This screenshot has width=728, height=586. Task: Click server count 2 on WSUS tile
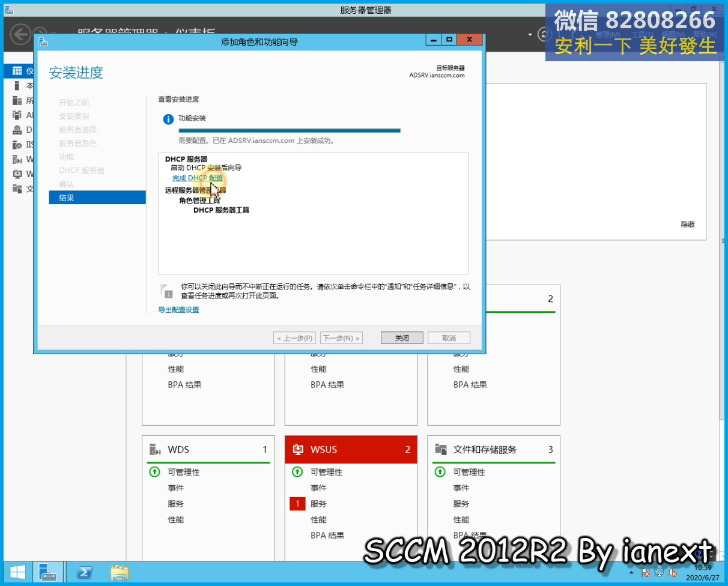[x=408, y=449]
